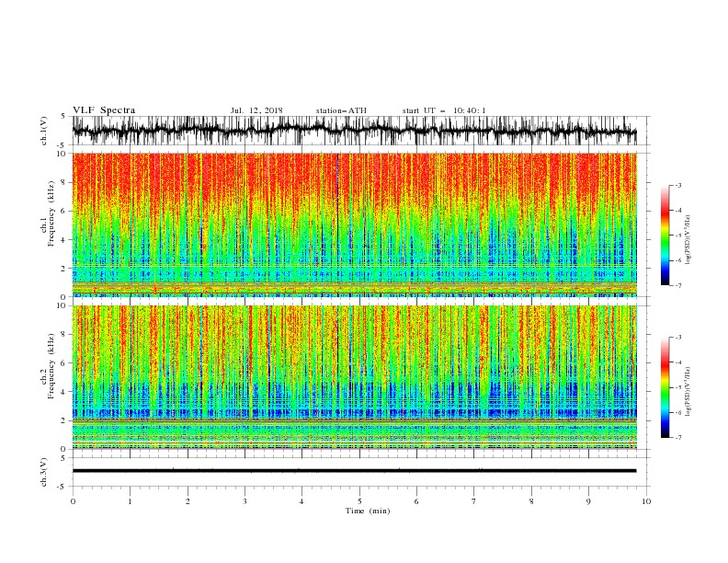Click the time axis tick label "10"
Screen dimensions: 728x563
[646, 501]
